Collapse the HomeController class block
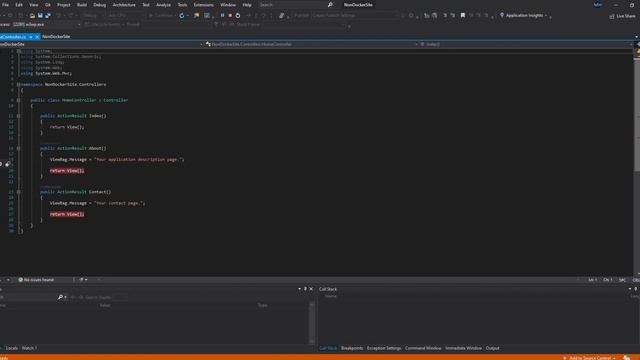 pos(18,100)
